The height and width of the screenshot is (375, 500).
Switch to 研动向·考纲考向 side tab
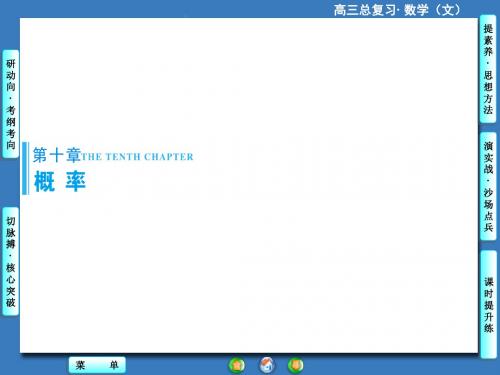click(x=11, y=104)
